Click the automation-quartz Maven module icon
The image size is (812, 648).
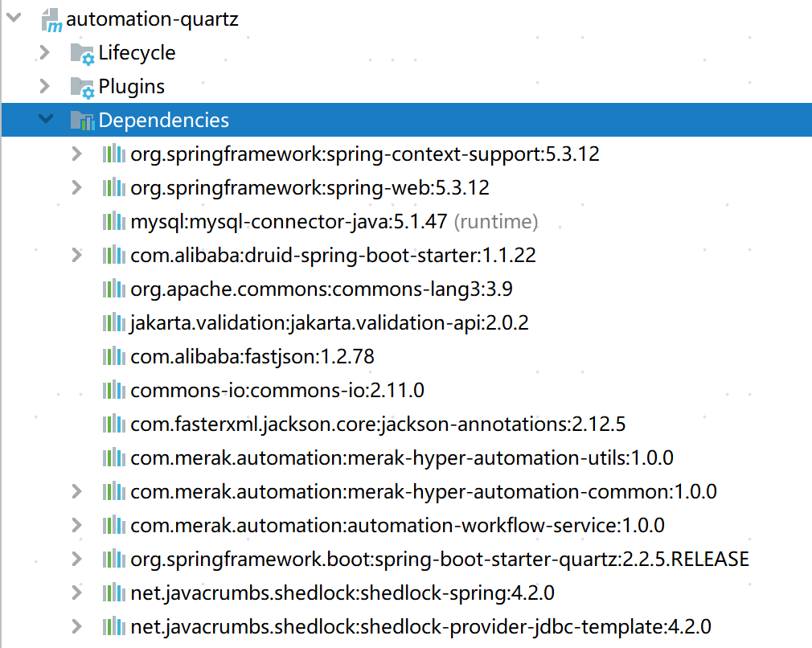(51, 20)
